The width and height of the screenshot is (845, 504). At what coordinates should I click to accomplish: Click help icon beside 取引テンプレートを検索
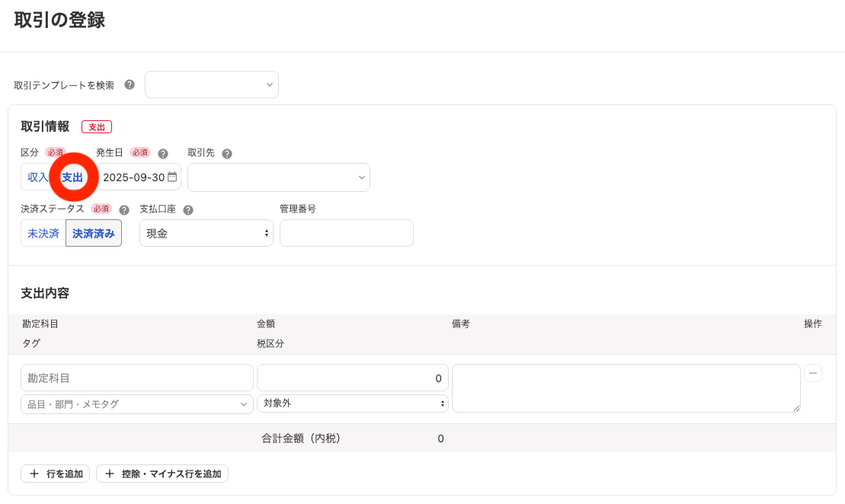130,85
